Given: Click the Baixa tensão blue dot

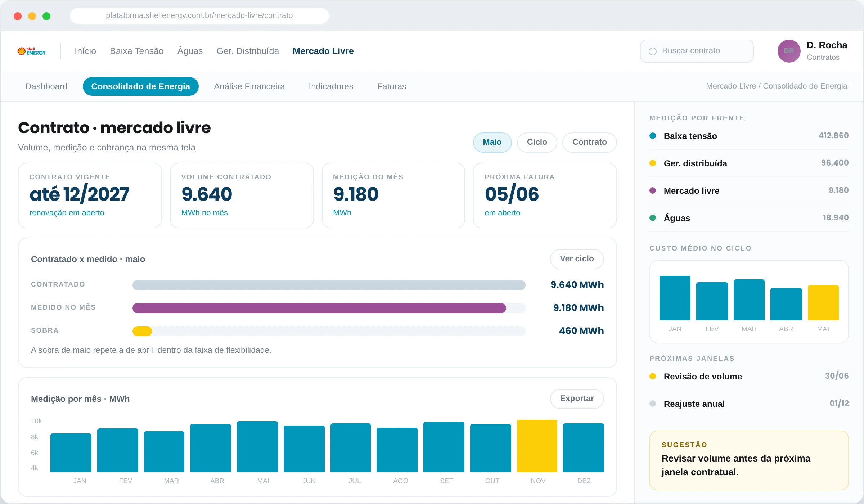Looking at the screenshot, I should click(x=653, y=136).
